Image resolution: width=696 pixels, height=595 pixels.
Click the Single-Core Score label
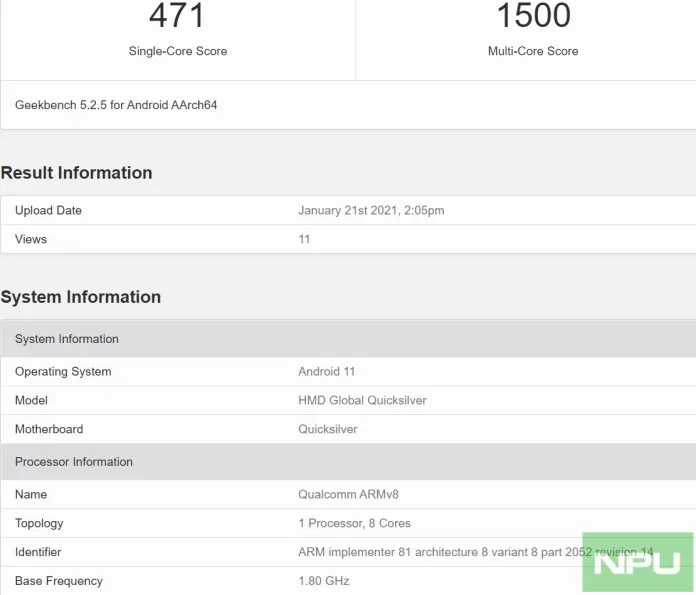click(x=178, y=51)
